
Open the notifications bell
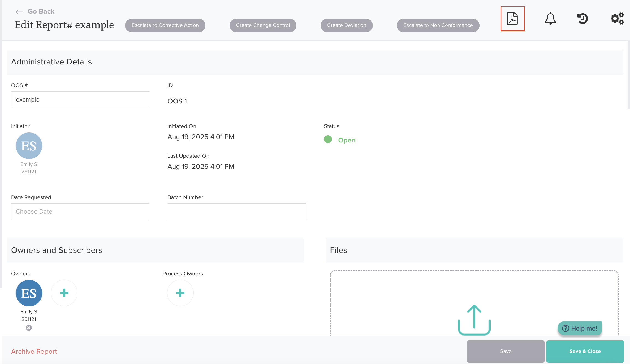click(550, 19)
